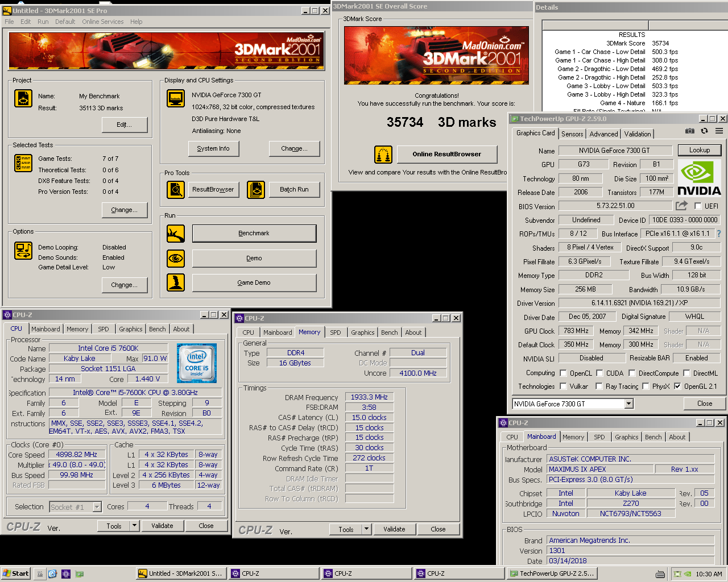Open the GPU-Z hamburger menu
The height and width of the screenshot is (582, 728).
[719, 131]
